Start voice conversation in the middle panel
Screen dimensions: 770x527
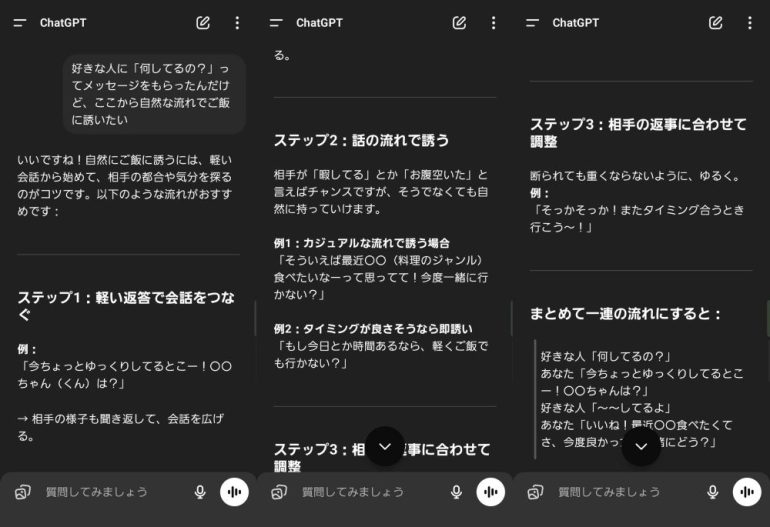490,492
